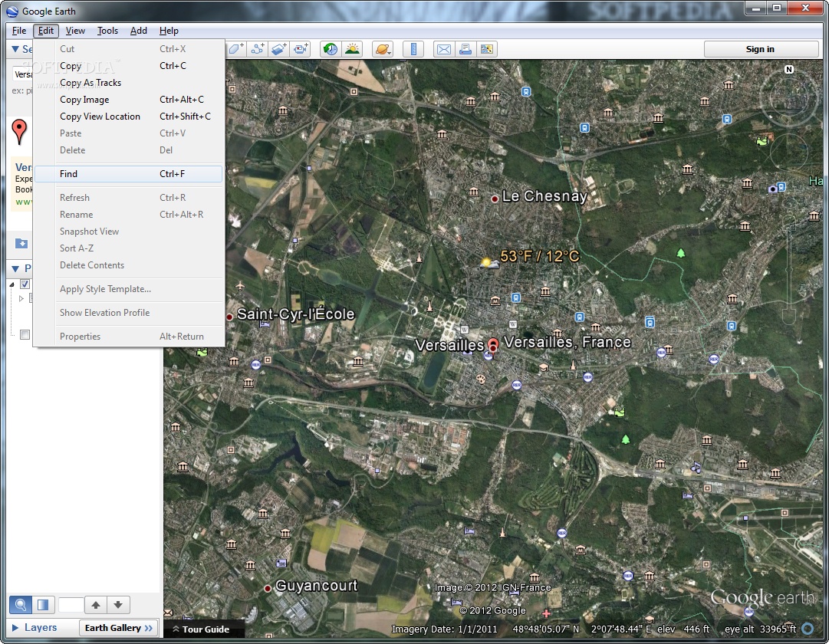Viewport: 829px width, 644px height.
Task: Choose Find from the Edit menu
Action: tap(129, 174)
